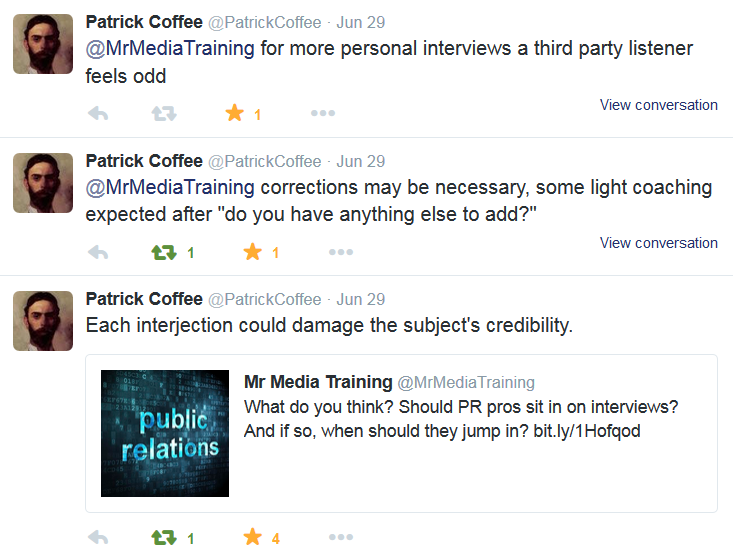The width and height of the screenshot is (733, 558).
Task: Click retweet icon under 'Each interjection' tweet
Action: point(164,537)
